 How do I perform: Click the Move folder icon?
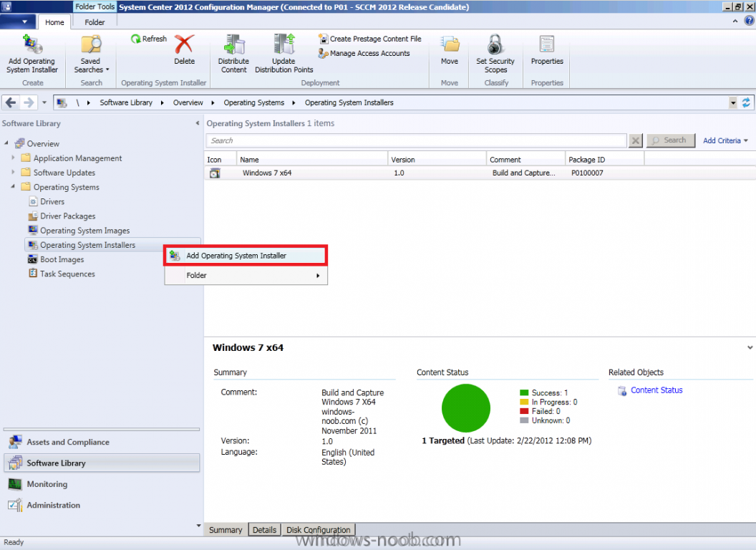tap(450, 44)
